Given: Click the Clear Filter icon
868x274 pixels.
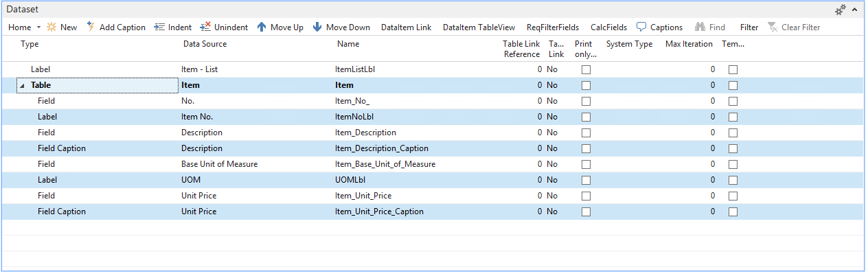Looking at the screenshot, I should [x=773, y=27].
